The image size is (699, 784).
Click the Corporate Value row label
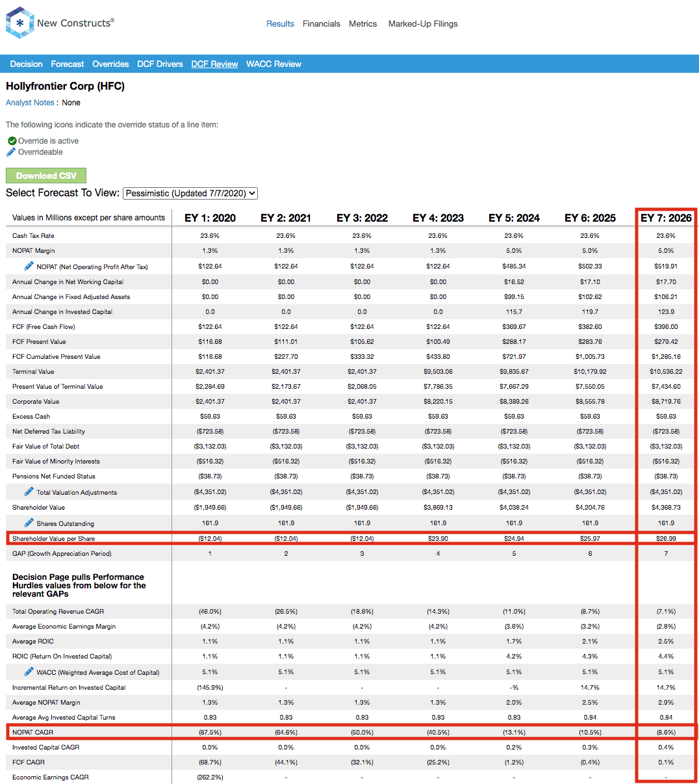[x=36, y=402]
